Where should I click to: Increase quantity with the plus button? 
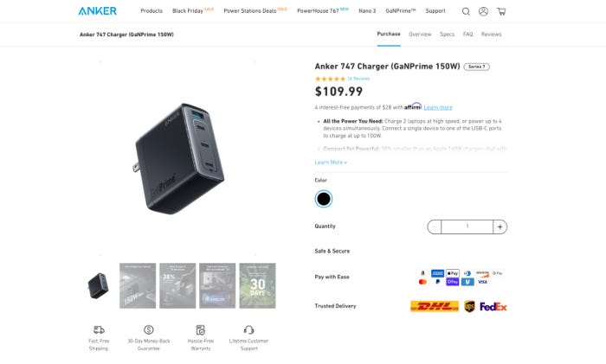500,227
